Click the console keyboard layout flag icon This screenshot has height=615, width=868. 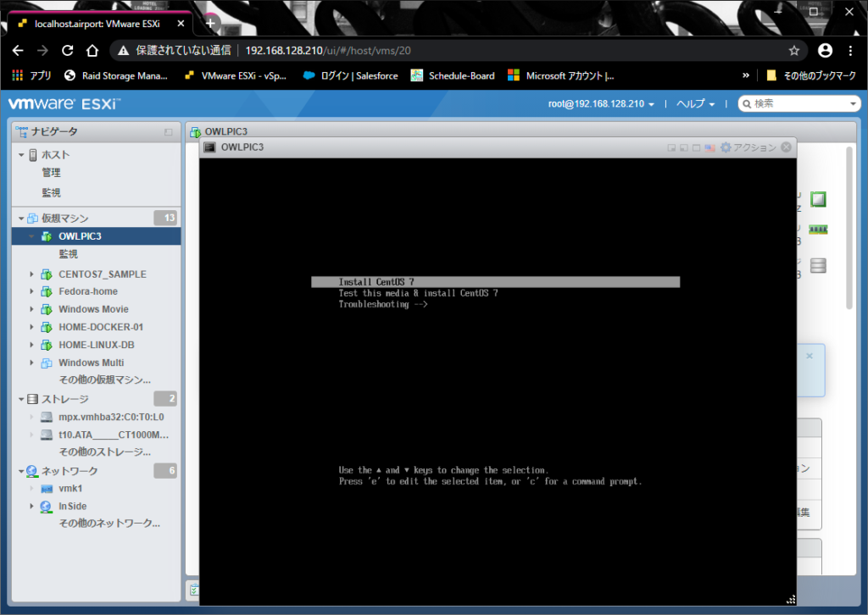[x=709, y=147]
